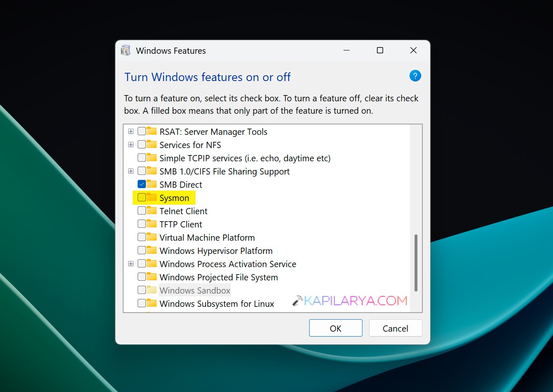Select the Windows Projected File System entry
This screenshot has width=553, height=392.
click(218, 277)
